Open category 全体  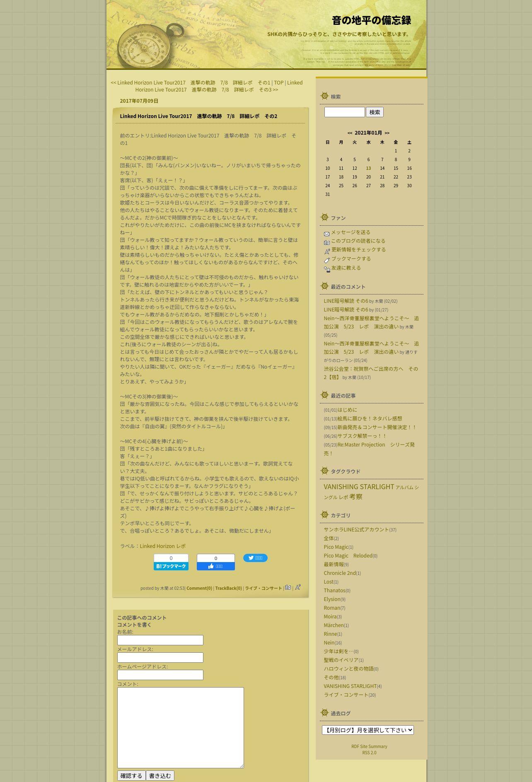point(329,538)
